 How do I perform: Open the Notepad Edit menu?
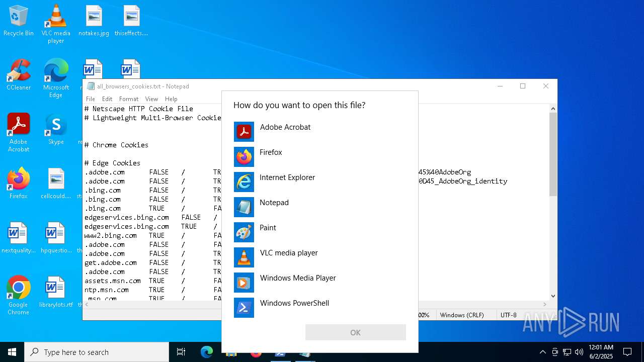pos(107,99)
